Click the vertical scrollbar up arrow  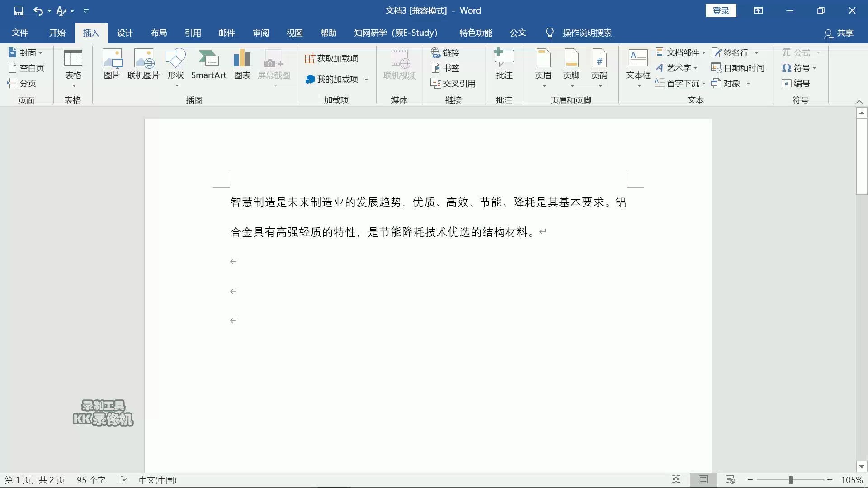tap(862, 113)
